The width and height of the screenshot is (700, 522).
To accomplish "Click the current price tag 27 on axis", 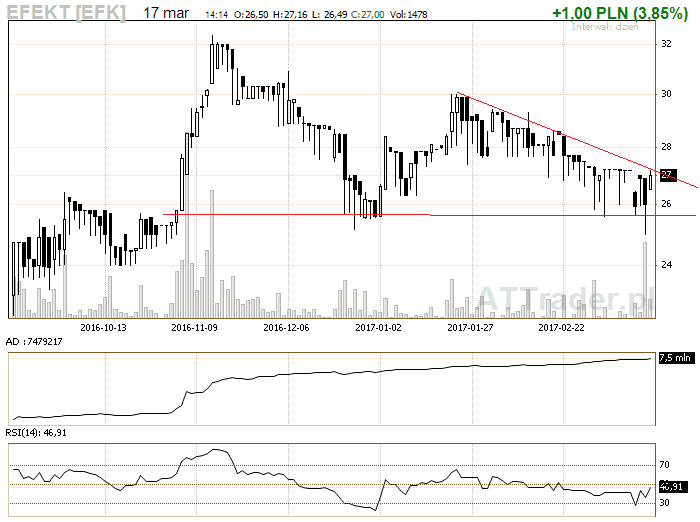I will [668, 175].
